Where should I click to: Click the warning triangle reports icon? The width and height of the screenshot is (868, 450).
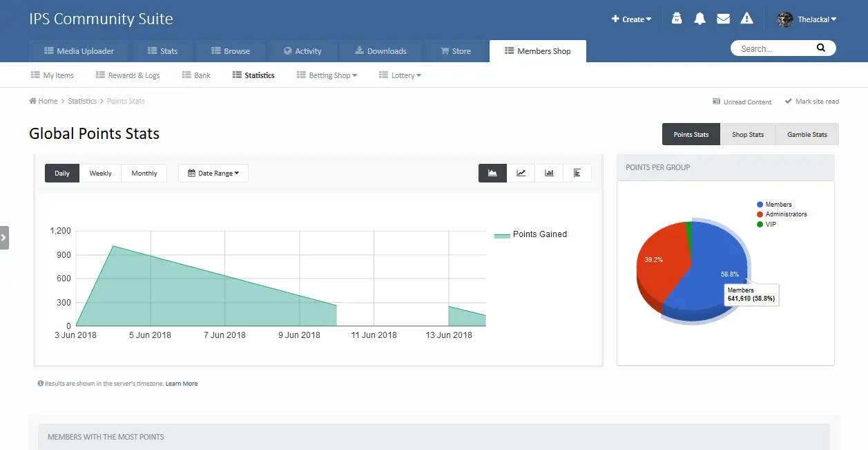tap(746, 19)
